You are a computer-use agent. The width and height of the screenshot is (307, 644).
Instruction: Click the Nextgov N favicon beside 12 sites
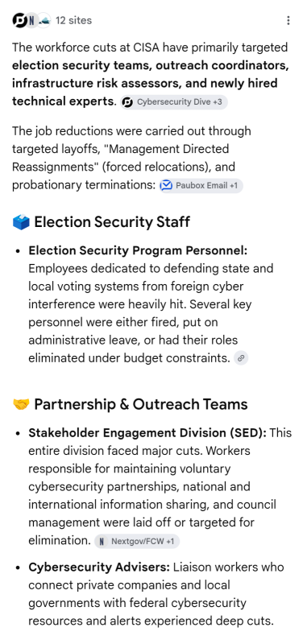coord(31,20)
